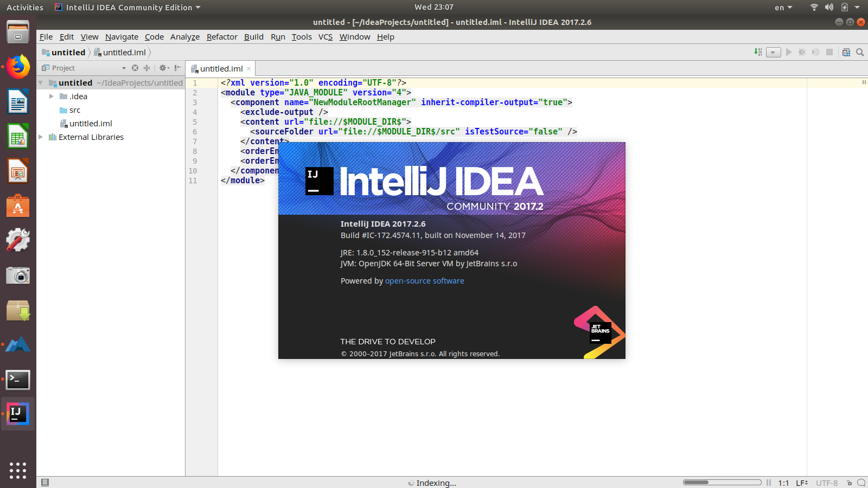Open Search Everywhere with the magnifier icon

click(x=860, y=52)
